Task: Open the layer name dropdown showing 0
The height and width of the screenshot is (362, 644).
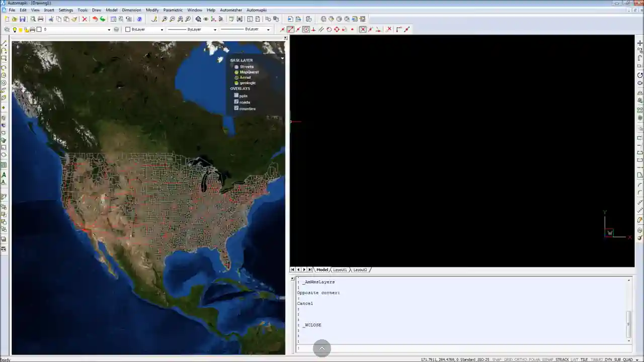Action: pyautogui.click(x=109, y=30)
